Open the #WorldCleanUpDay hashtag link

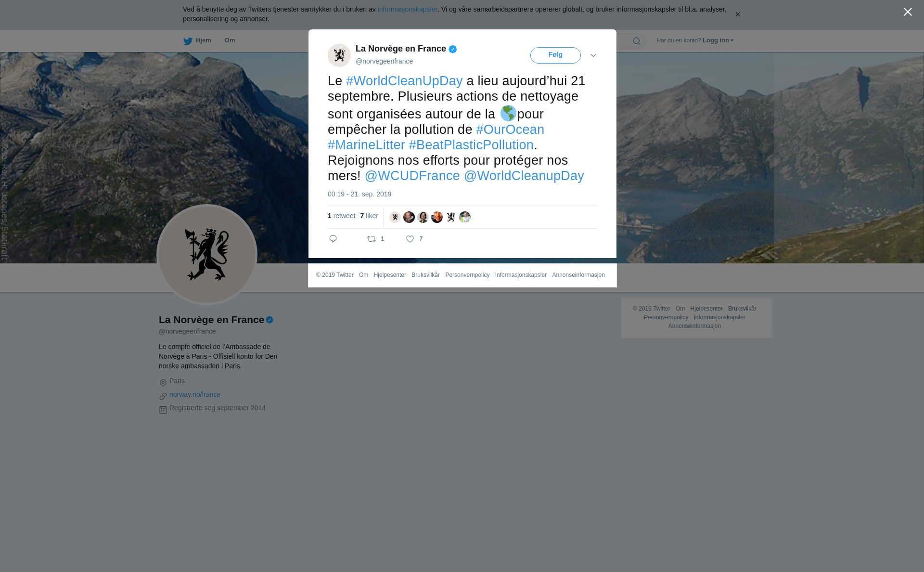coord(404,81)
